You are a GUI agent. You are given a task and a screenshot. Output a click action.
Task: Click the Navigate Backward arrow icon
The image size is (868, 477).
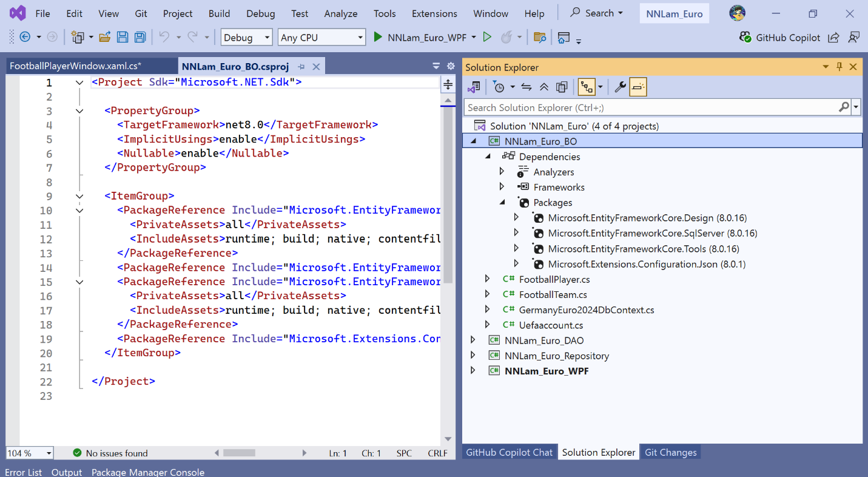25,37
